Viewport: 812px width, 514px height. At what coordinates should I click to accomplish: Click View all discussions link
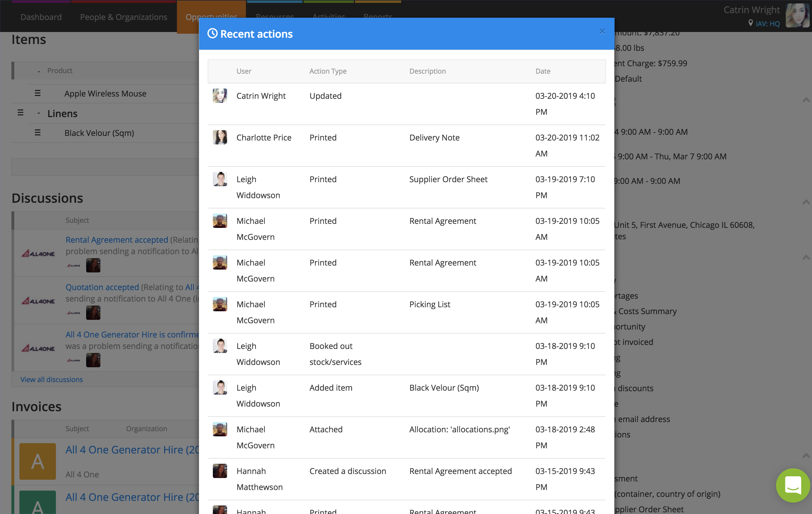point(51,380)
